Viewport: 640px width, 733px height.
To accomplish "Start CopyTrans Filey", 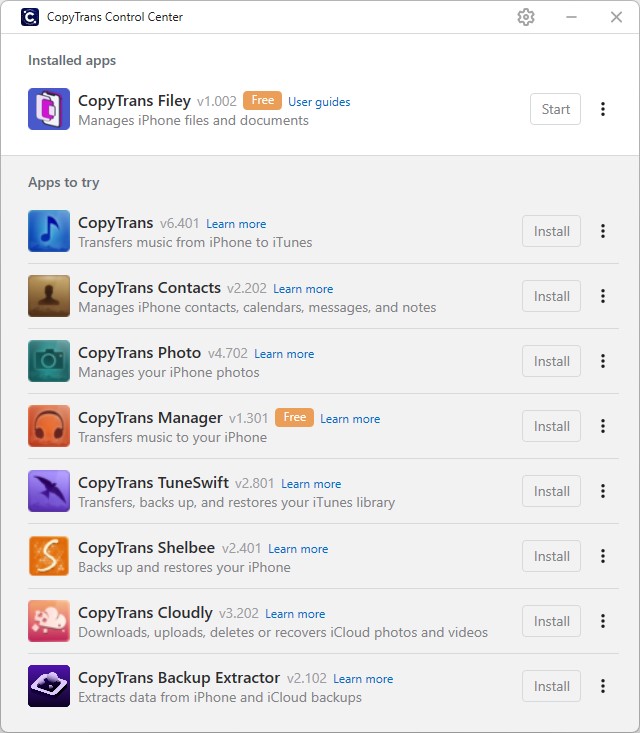I will click(x=555, y=109).
